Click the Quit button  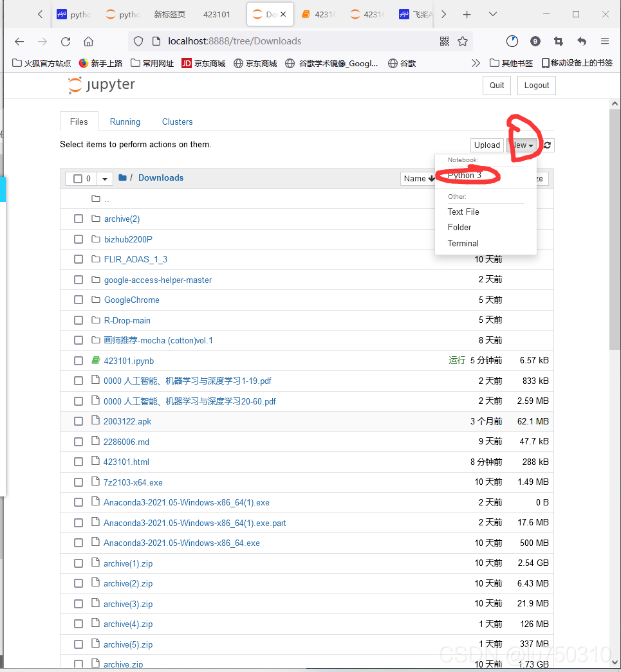click(497, 86)
